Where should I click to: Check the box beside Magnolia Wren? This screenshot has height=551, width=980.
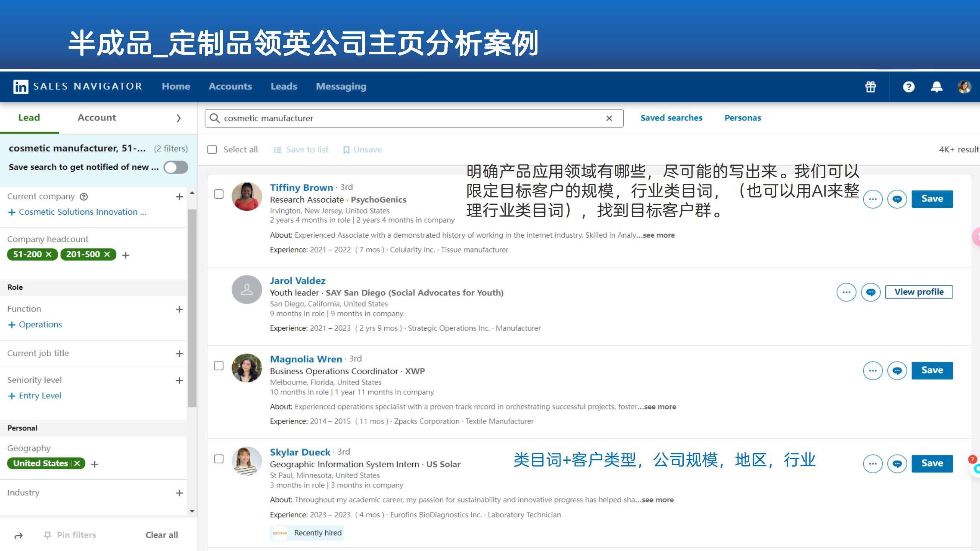219,365
